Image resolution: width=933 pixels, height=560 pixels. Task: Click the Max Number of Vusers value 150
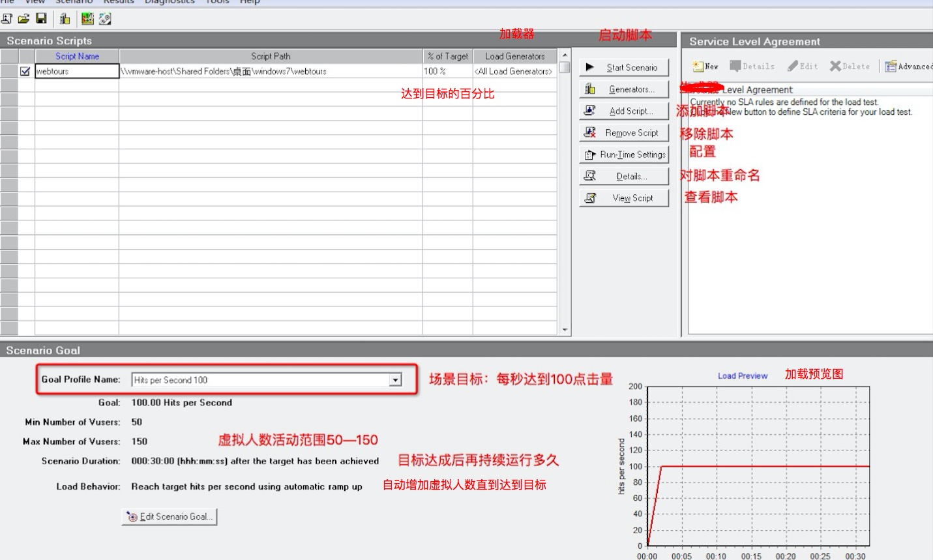(140, 441)
